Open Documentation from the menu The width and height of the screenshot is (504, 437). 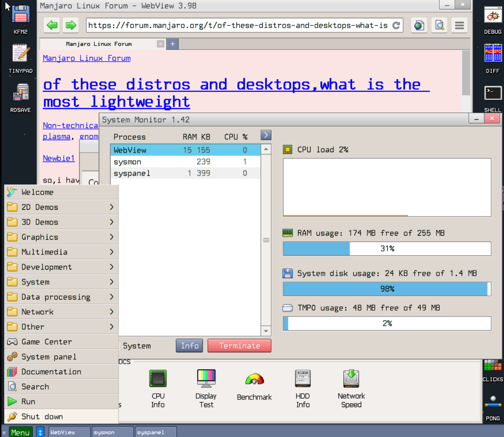coord(61,371)
